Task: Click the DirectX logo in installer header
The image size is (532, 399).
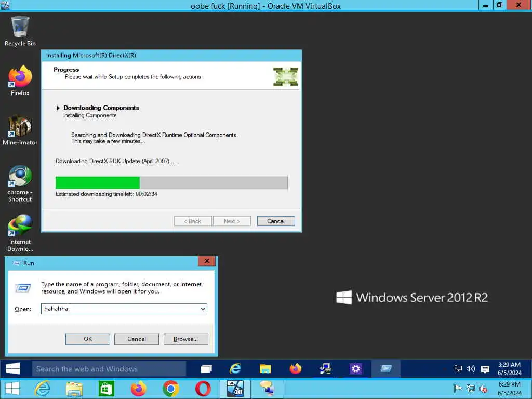Action: point(286,77)
